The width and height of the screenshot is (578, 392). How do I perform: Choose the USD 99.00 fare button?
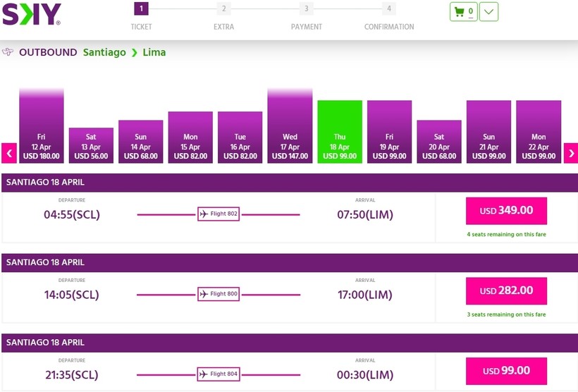[506, 371]
